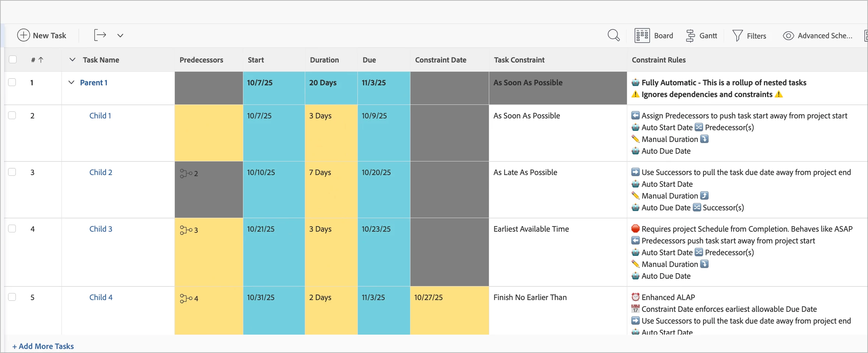This screenshot has height=353, width=868.
Task: Switch to Board view
Action: click(x=654, y=36)
